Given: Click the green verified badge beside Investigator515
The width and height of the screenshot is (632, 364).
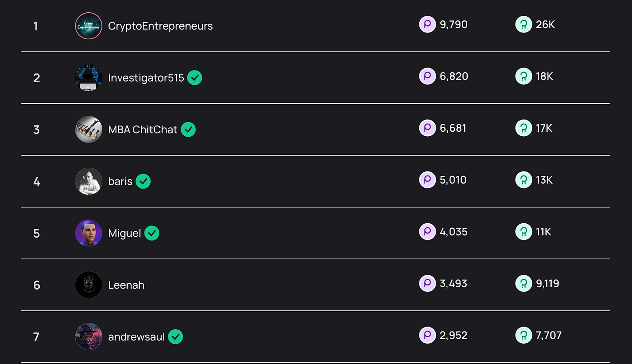Looking at the screenshot, I should 195,78.
